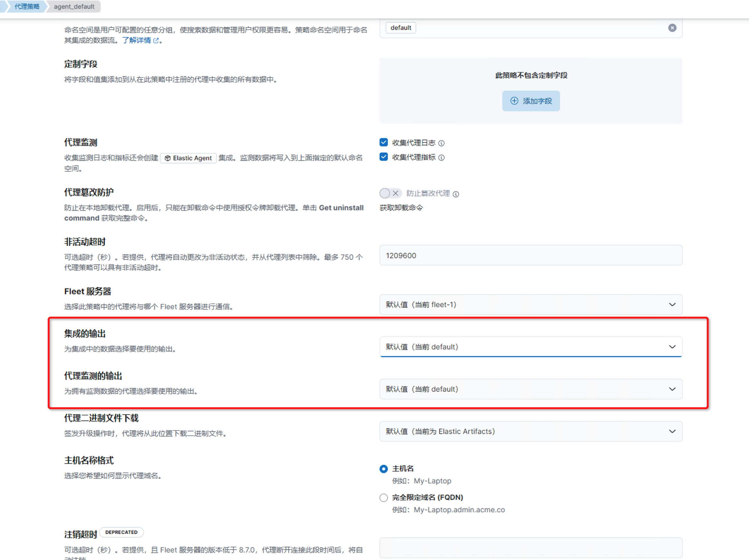Open the 代理监测的输出 dropdown

(x=530, y=389)
